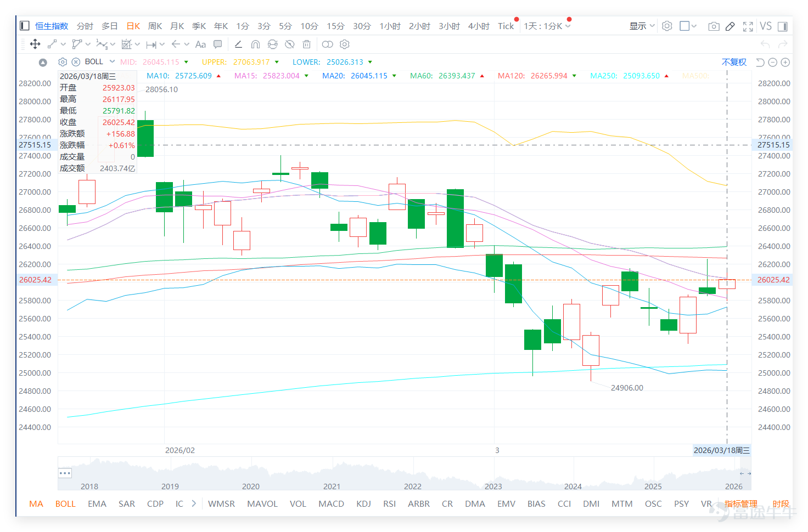Expand trend line tool options arrow

(63, 44)
